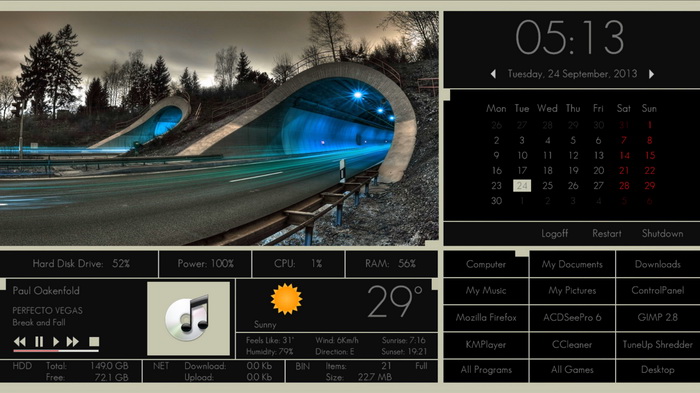The width and height of the screenshot is (700, 393).
Task: Click the CPU 1% meter
Action: pos(298,264)
